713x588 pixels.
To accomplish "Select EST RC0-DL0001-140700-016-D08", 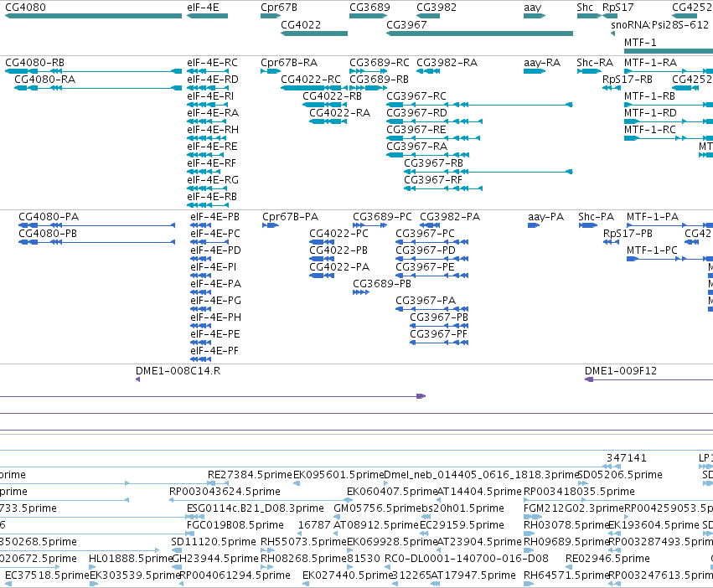I will tap(467, 559).
